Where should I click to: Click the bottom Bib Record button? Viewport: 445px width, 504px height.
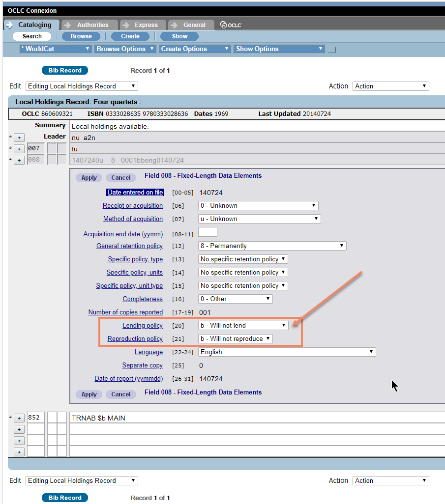[x=65, y=498]
